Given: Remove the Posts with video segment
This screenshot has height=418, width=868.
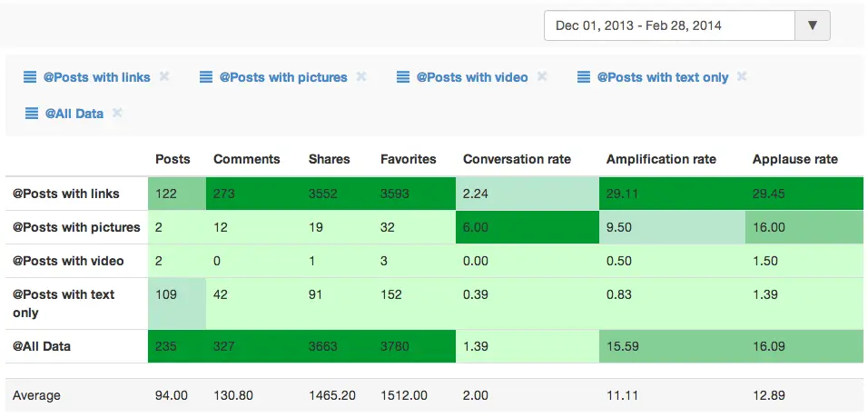Looking at the screenshot, I should click(542, 76).
